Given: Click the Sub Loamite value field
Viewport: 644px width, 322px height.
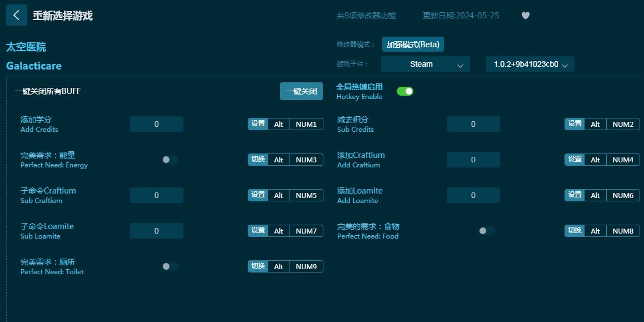Looking at the screenshot, I should (157, 231).
